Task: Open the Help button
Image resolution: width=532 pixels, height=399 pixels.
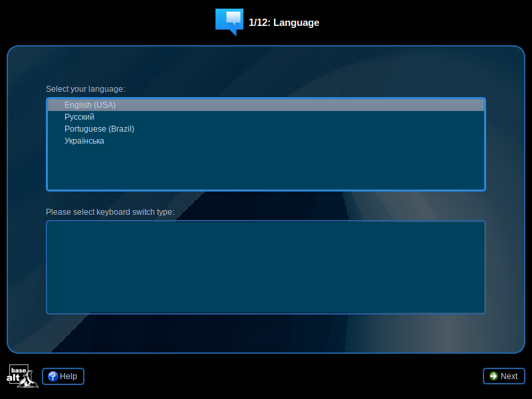Action: click(63, 376)
